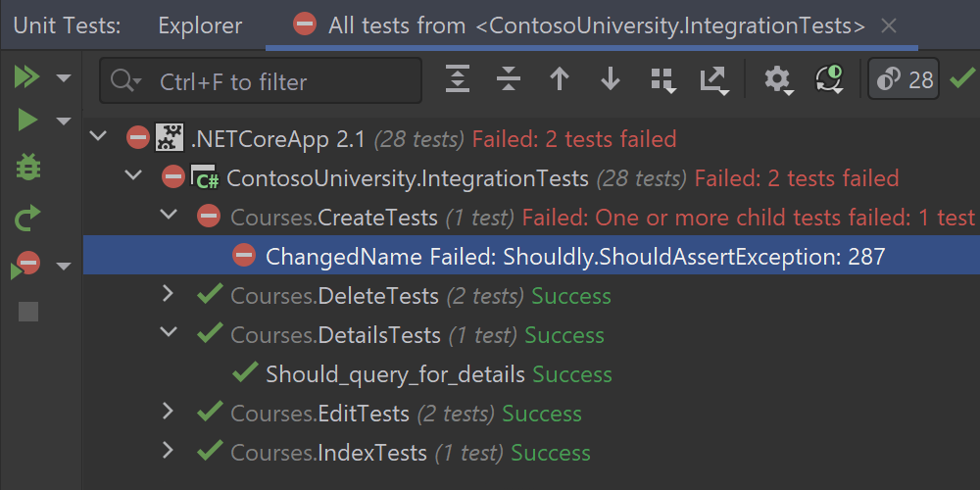Jump to the next test with the down arrow

[x=611, y=79]
